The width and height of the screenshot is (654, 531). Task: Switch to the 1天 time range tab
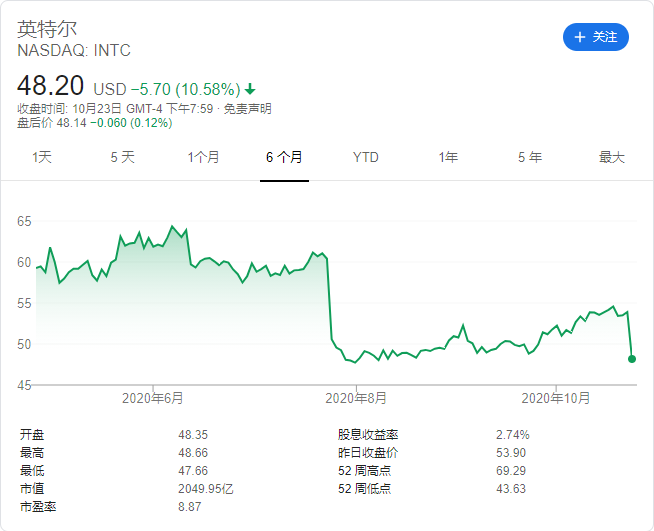pyautogui.click(x=42, y=157)
